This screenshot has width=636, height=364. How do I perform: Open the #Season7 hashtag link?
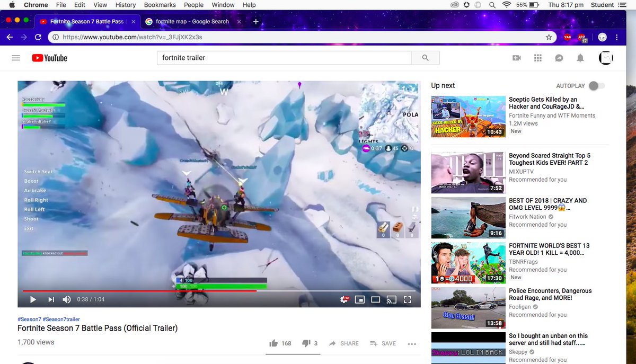coord(29,319)
